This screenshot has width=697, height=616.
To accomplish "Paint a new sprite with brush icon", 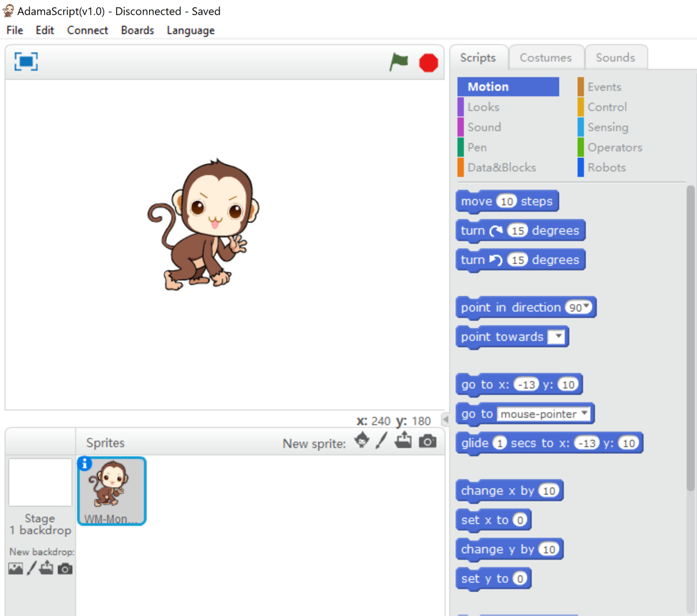I will (382, 441).
